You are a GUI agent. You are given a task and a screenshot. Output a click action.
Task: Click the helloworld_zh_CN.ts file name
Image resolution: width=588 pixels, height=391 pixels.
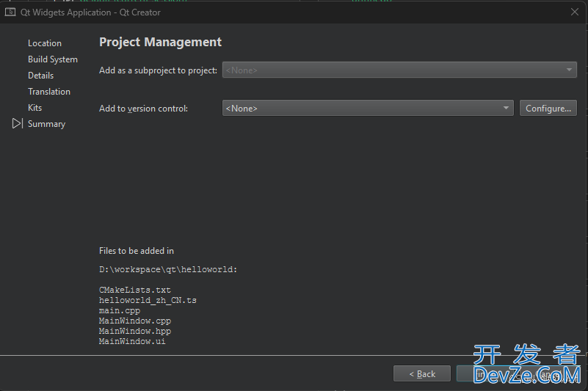[x=148, y=300]
